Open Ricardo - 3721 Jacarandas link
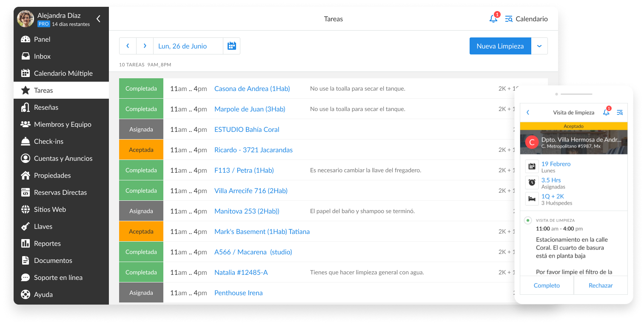 (x=254, y=150)
